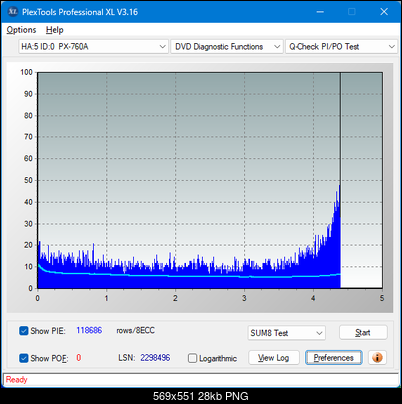Close the PlexTools Professional XL window

click(384, 12)
